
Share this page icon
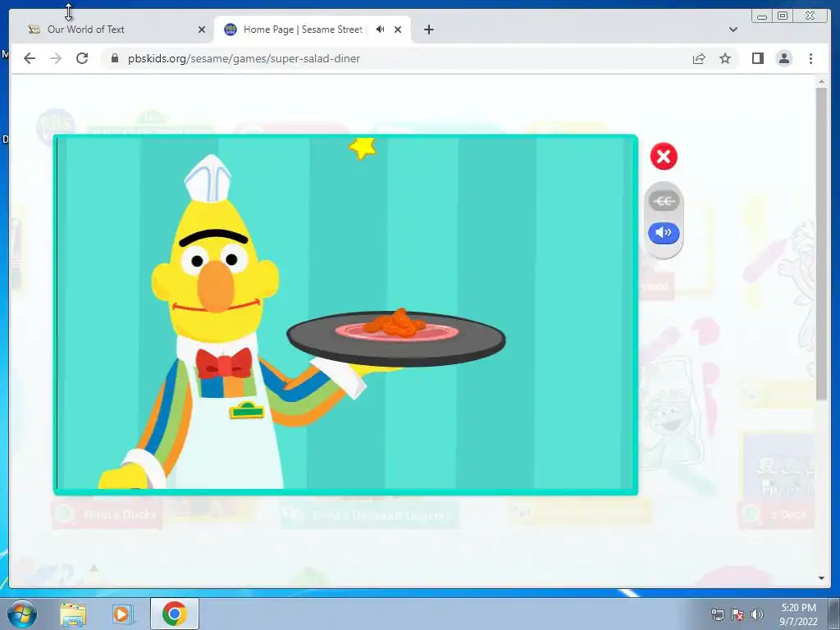point(699,58)
